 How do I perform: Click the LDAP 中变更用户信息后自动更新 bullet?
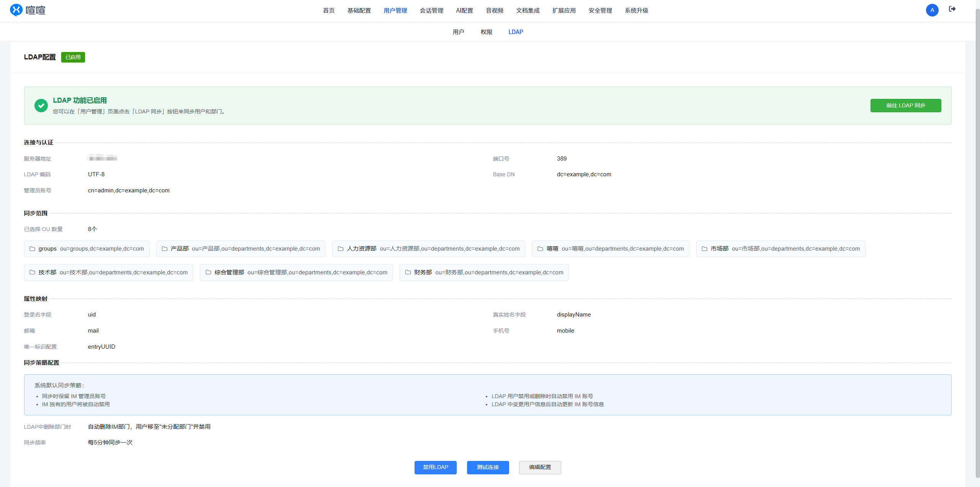click(x=547, y=404)
